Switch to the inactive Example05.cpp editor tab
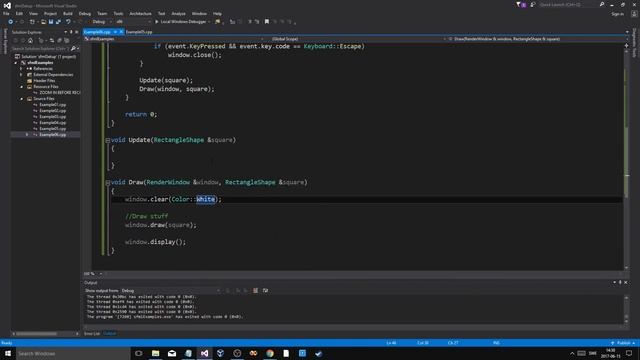The height and width of the screenshot is (360, 640). 139,32
